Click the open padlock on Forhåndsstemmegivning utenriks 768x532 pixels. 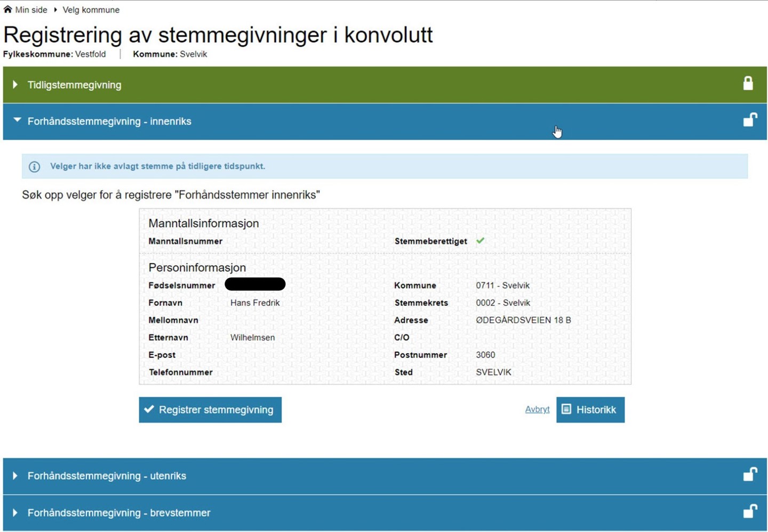click(750, 474)
